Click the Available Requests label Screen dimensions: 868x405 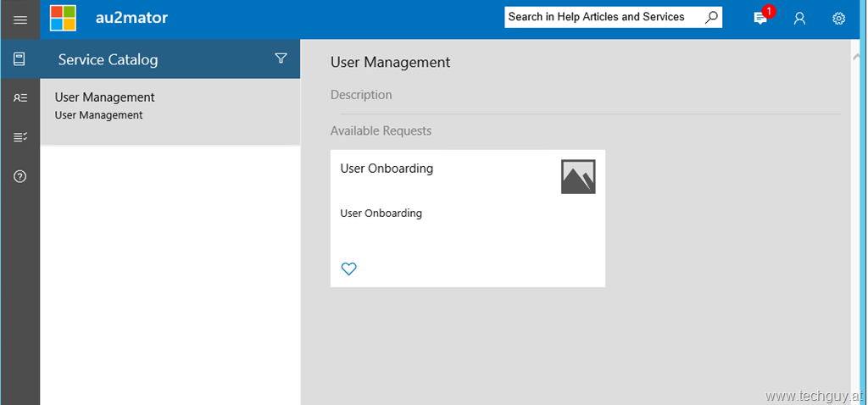[x=381, y=131]
